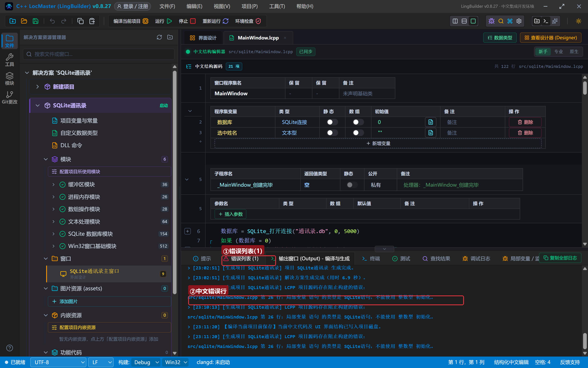This screenshot has height=368, width=588.
Task: Click the 搜索文件或窗口 search field
Action: (99, 54)
